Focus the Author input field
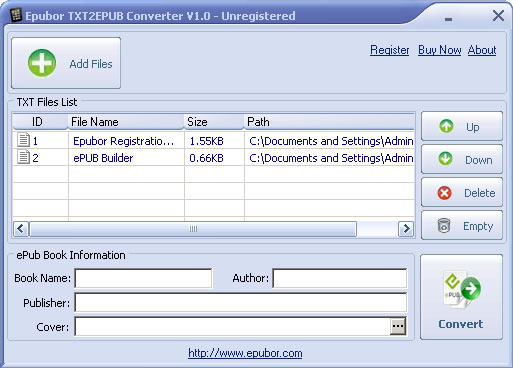 tap(340, 278)
